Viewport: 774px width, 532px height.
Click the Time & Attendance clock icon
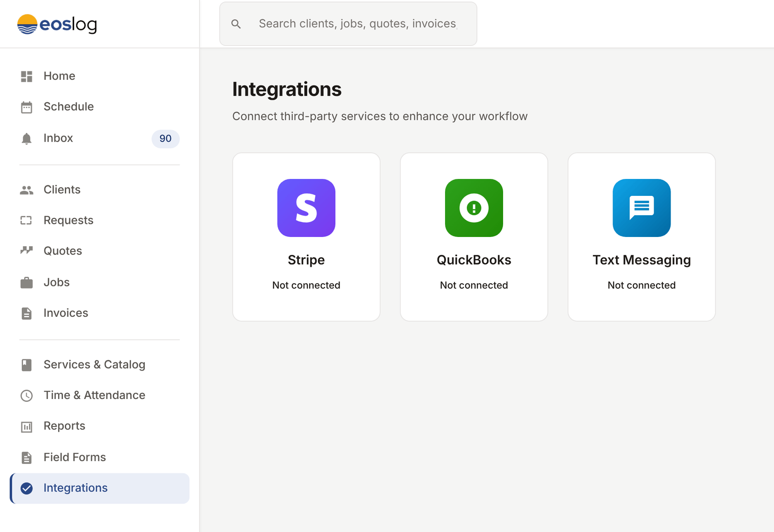coord(27,396)
